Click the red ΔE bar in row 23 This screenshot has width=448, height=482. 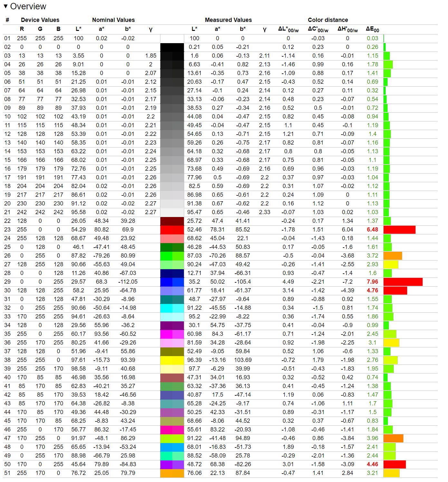[x=399, y=230]
